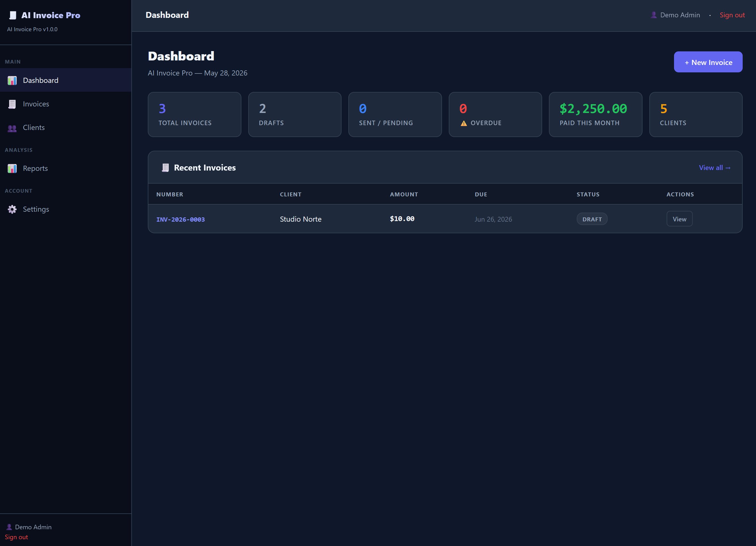Click the large Dashboard page heading

pyautogui.click(x=181, y=56)
